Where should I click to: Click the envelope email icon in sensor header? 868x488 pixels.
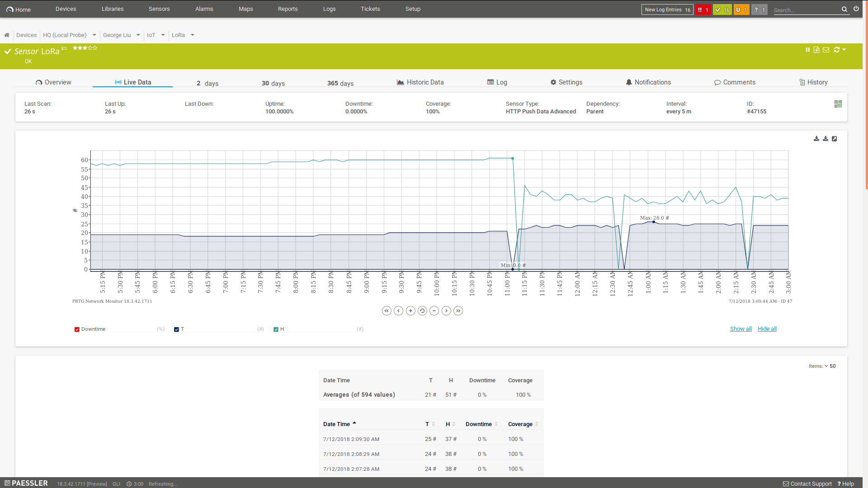click(826, 50)
